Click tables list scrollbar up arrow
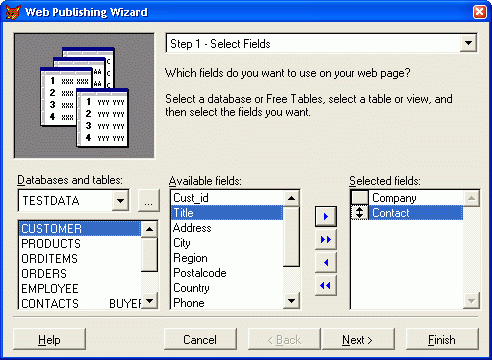 pyautogui.click(x=149, y=229)
